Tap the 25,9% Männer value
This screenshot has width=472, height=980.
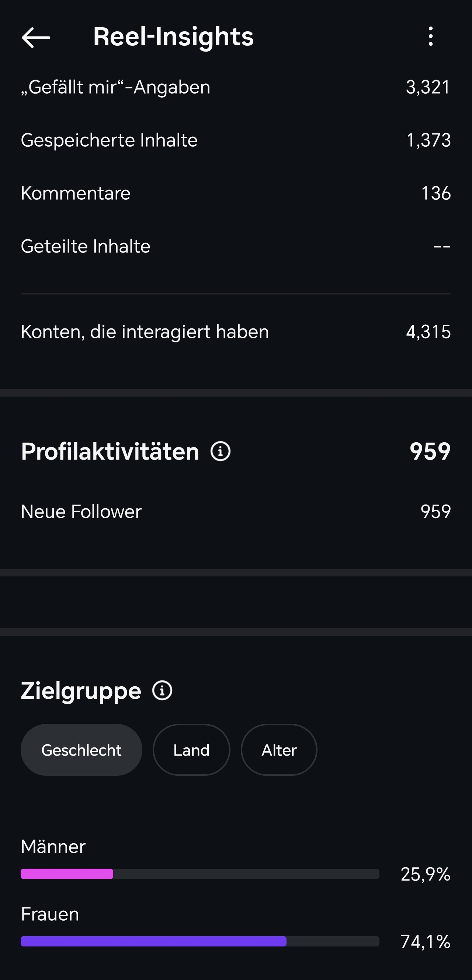(425, 874)
